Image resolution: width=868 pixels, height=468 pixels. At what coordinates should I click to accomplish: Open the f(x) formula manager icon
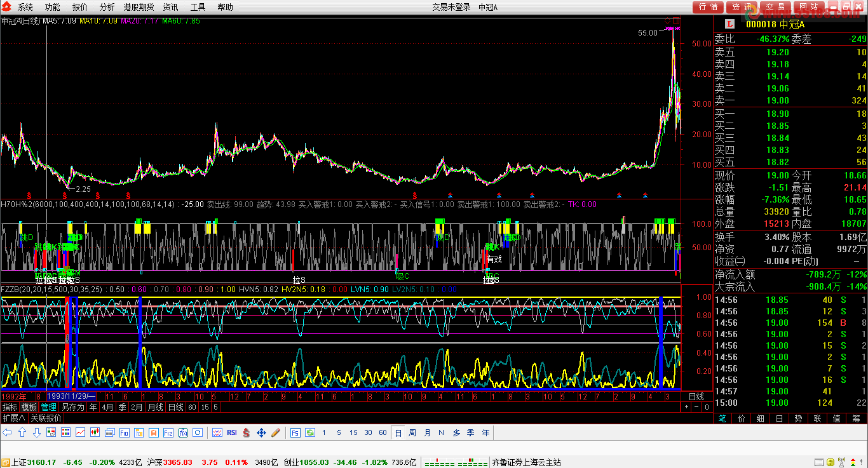pyautogui.click(x=183, y=432)
